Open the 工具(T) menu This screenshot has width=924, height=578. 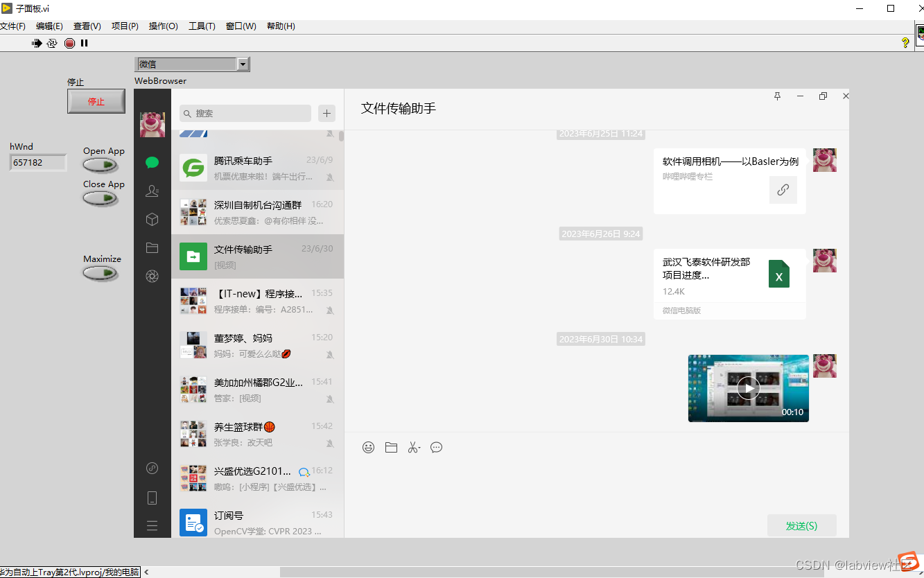pyautogui.click(x=201, y=26)
